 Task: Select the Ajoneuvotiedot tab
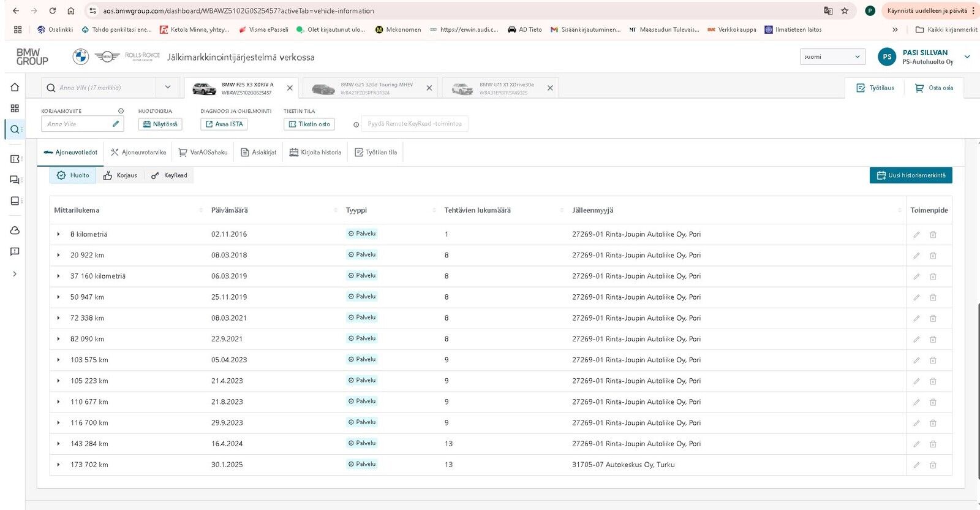(70, 152)
